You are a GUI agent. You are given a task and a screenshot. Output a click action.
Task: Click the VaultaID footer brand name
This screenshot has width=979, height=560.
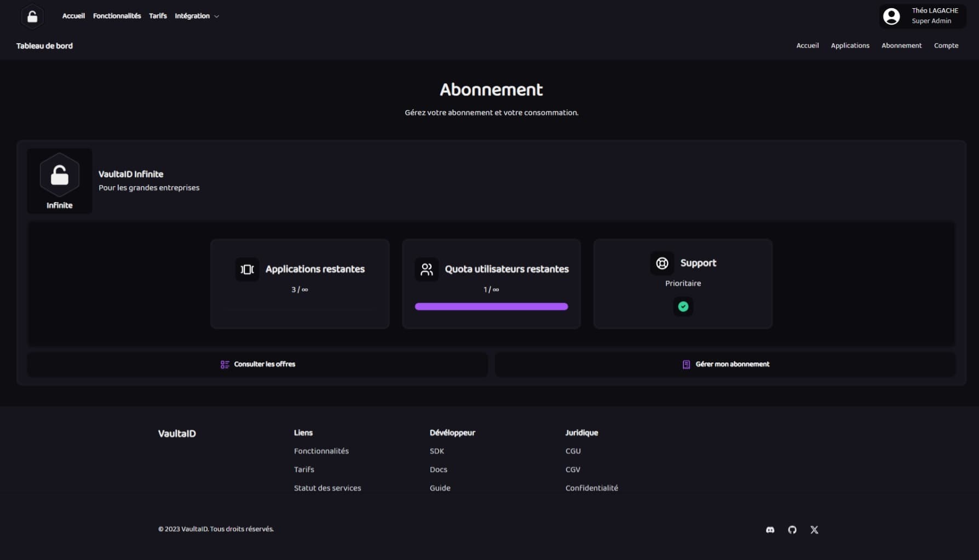[177, 434]
